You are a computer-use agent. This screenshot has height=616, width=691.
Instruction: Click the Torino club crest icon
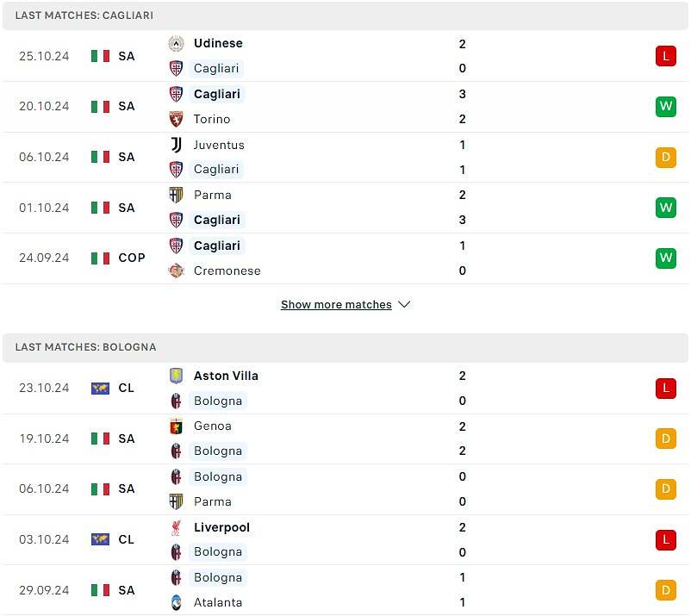coord(176,119)
